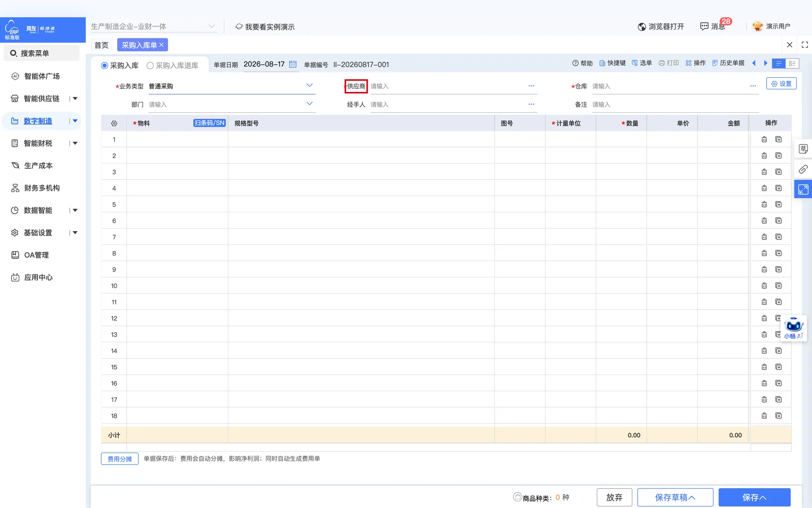Close the 采购入库单 tab
812x508 pixels.
click(x=161, y=45)
